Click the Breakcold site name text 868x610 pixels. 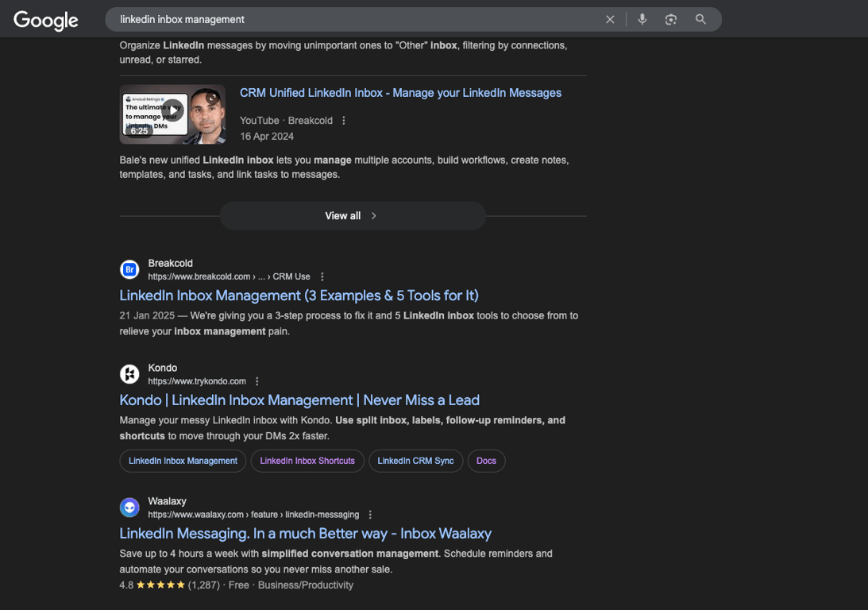point(171,264)
